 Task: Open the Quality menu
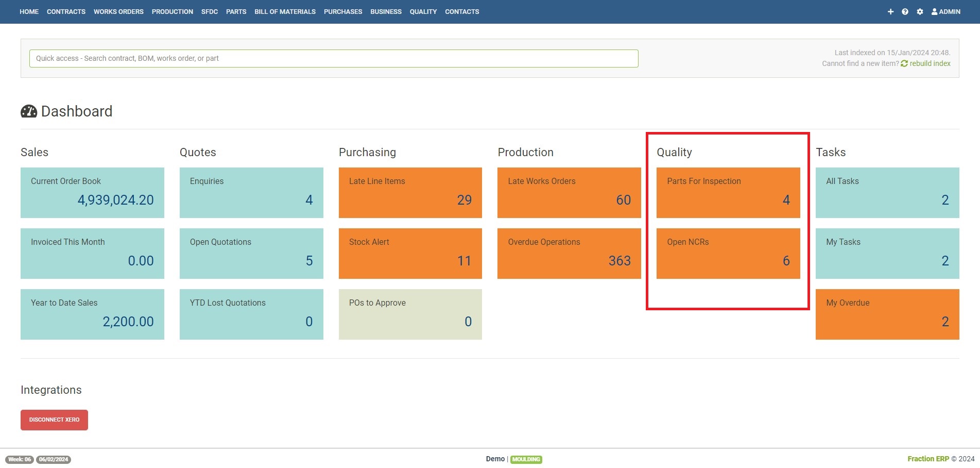[x=423, y=12]
